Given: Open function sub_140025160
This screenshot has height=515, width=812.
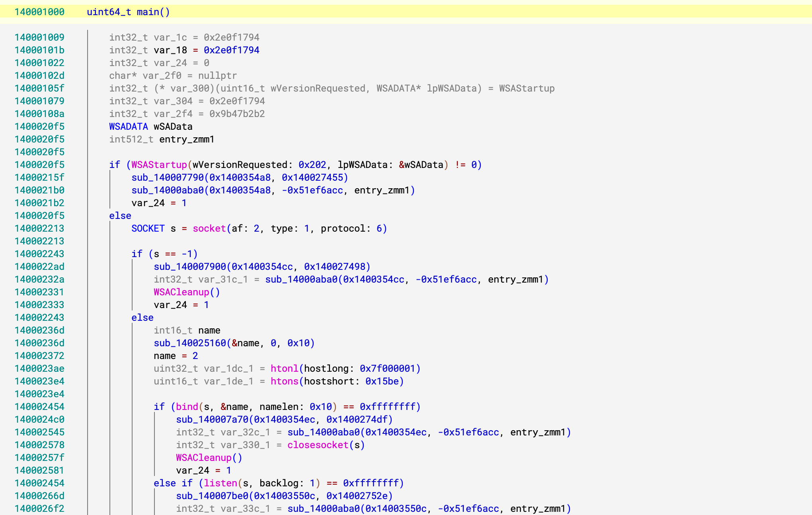Looking at the screenshot, I should 190,343.
